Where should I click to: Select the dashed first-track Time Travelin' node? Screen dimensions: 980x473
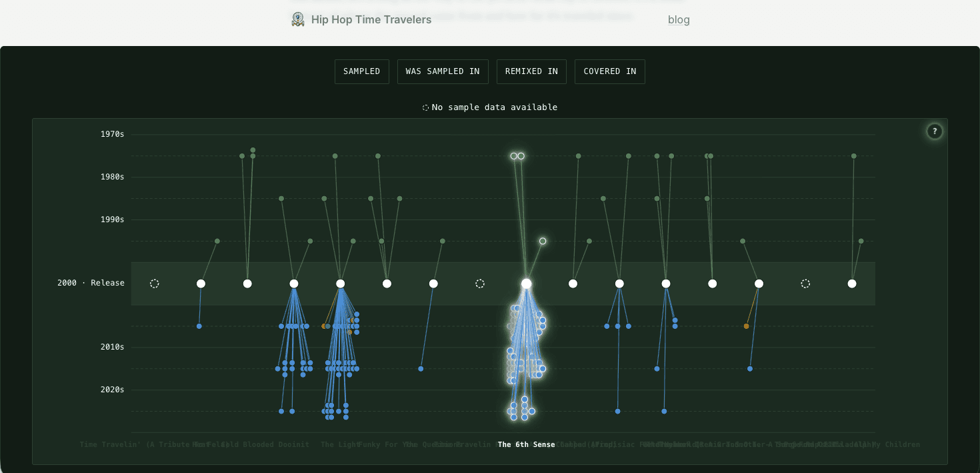click(155, 284)
